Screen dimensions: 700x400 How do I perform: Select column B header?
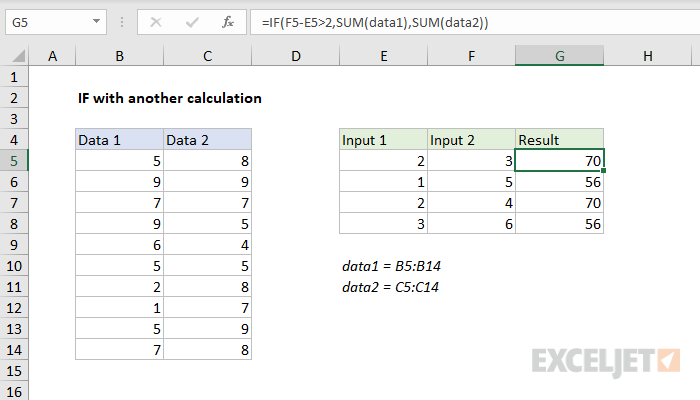[119, 56]
